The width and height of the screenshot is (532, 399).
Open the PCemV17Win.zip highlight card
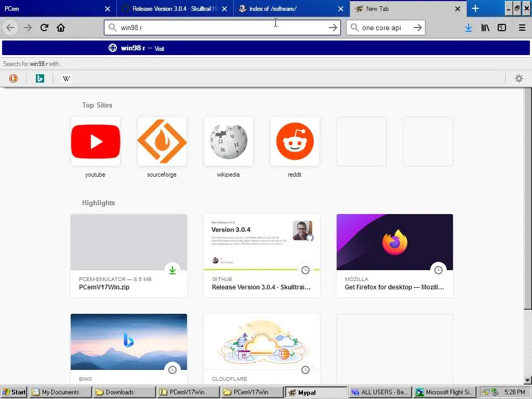(x=129, y=256)
